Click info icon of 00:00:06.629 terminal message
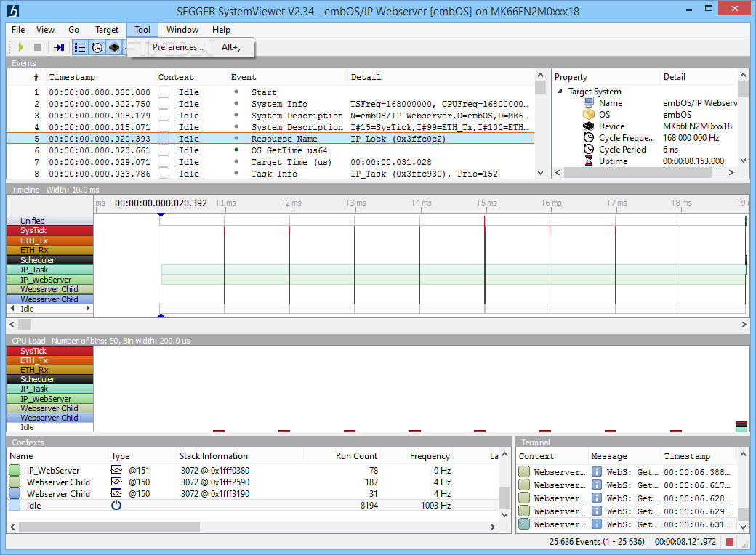 coord(596,511)
